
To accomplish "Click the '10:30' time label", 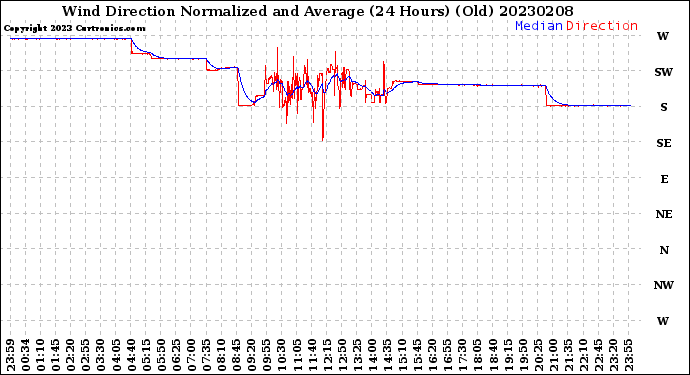I will (x=282, y=355).
